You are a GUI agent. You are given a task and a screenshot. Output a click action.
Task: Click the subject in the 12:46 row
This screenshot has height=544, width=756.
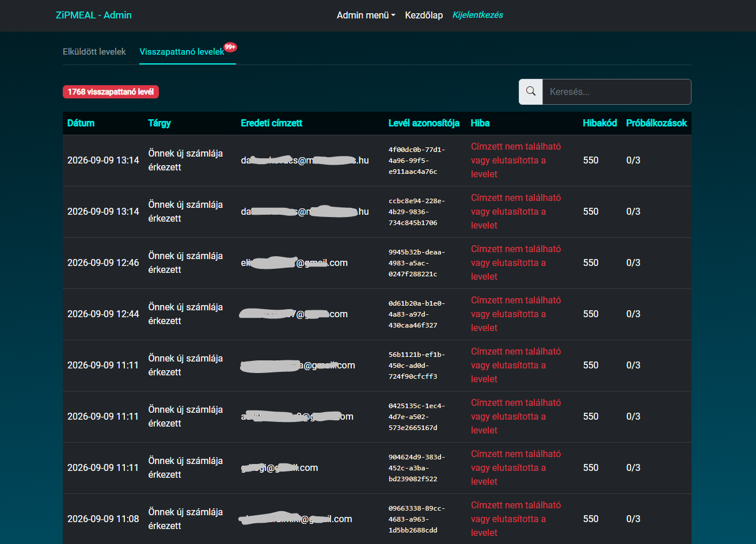click(185, 263)
